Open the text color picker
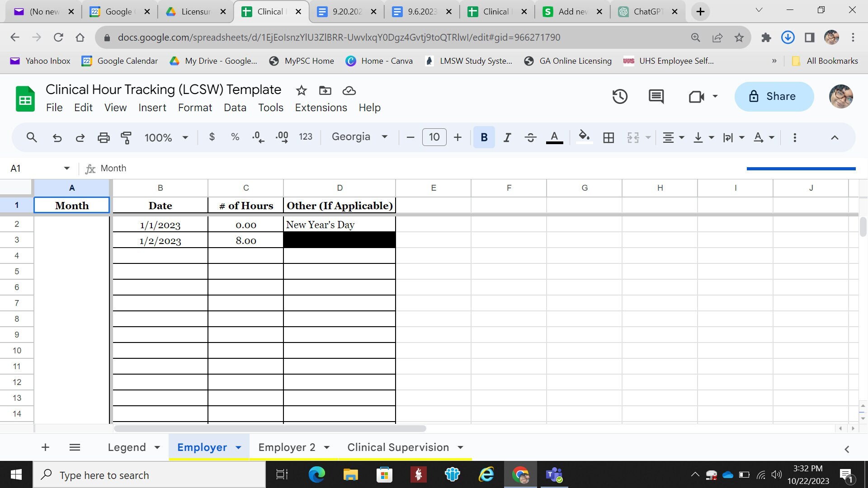The image size is (868, 488). (x=554, y=137)
